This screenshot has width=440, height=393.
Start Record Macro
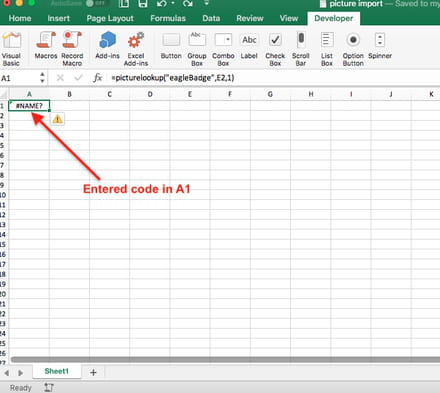[x=72, y=49]
